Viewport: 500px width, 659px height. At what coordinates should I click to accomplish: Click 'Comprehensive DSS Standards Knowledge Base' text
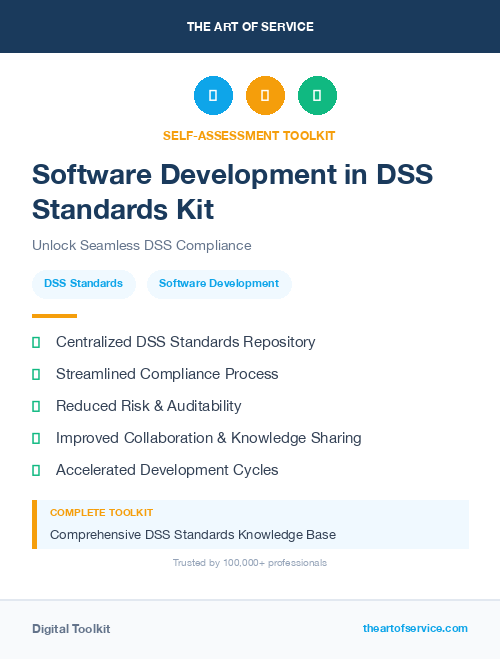point(193,535)
